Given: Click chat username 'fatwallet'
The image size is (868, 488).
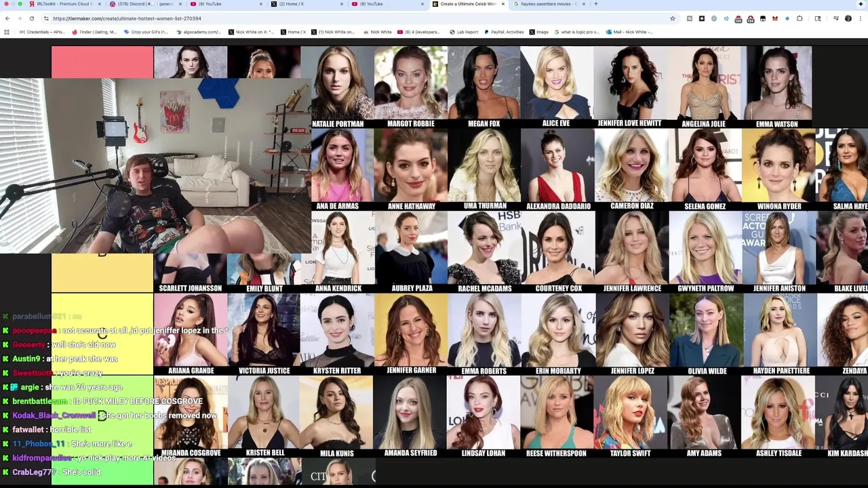Looking at the screenshot, I should coord(28,430).
